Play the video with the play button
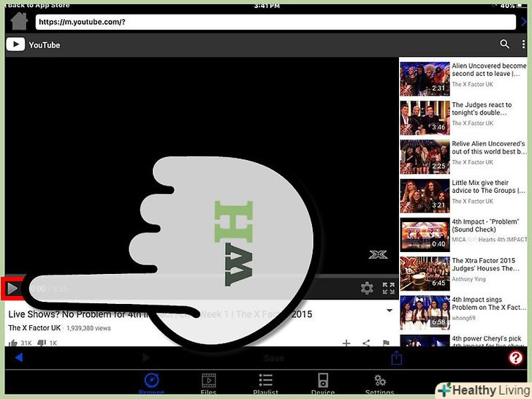 pyautogui.click(x=12, y=289)
